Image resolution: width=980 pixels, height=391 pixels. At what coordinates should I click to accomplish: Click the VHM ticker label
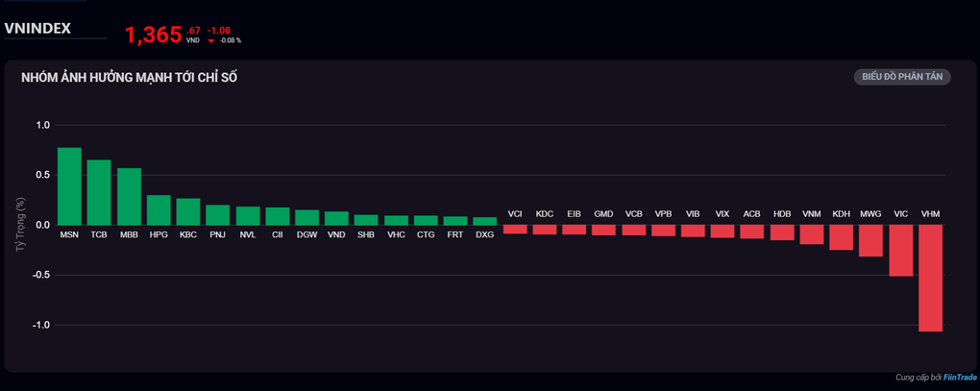coord(931,213)
